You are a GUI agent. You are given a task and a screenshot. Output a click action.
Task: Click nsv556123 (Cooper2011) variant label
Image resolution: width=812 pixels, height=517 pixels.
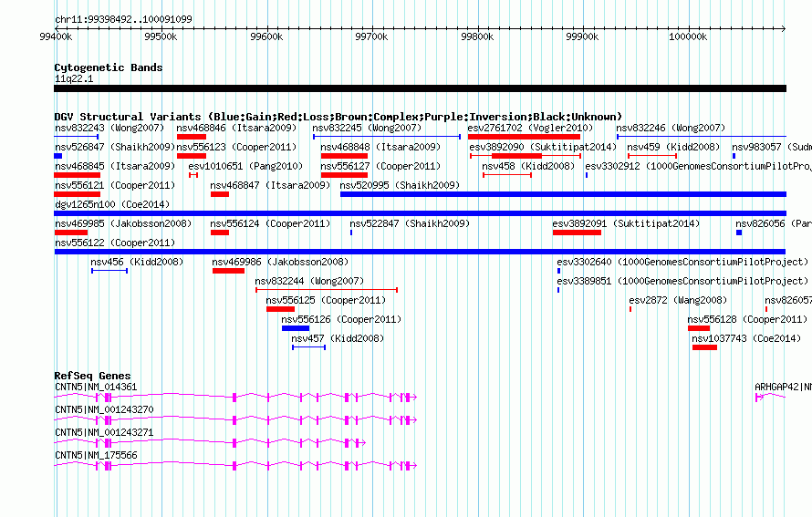click(x=236, y=147)
